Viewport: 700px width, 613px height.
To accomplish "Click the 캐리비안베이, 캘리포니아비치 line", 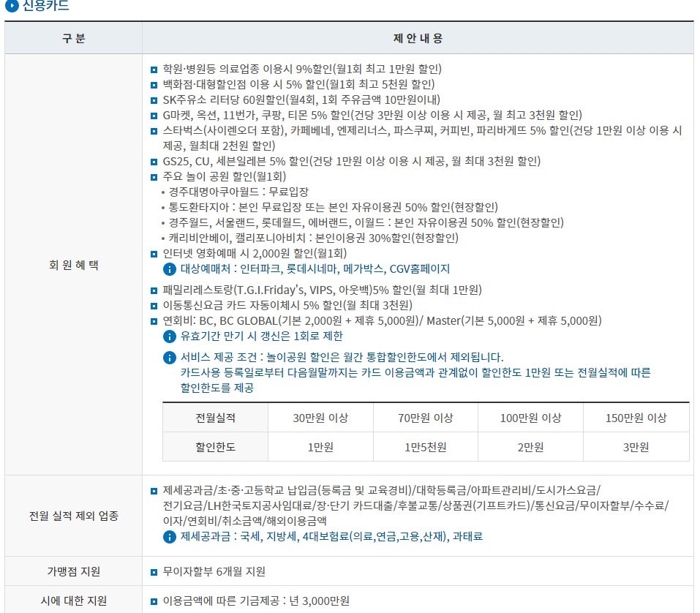I will coord(313,238).
